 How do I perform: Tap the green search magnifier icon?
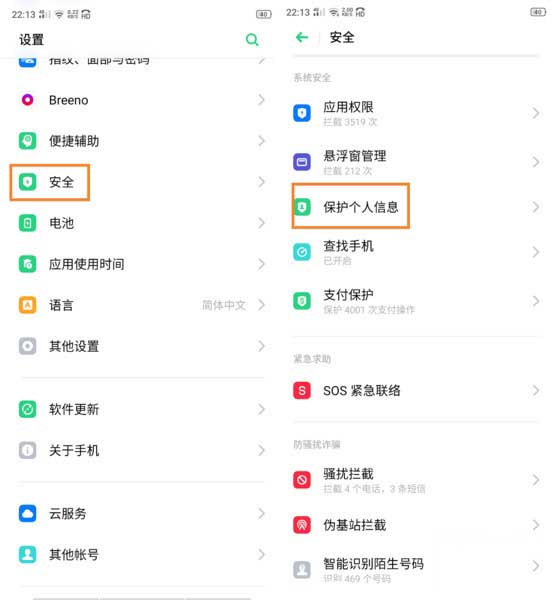click(252, 39)
